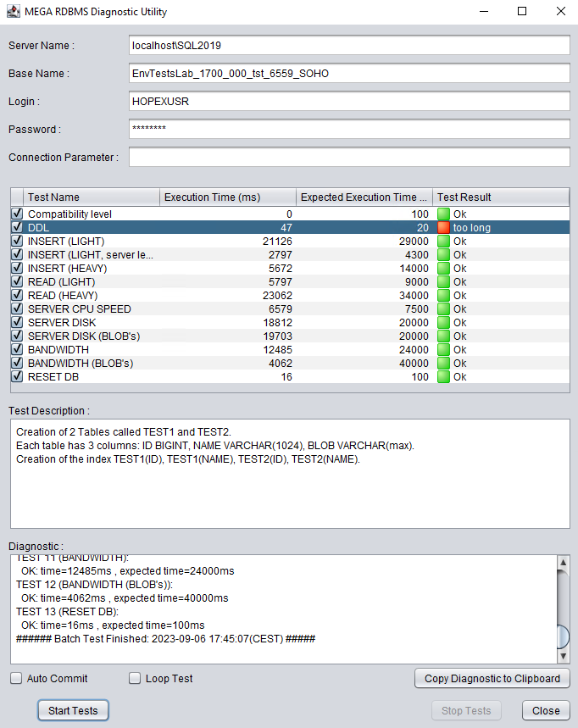Click green indicator for INSERT (LIGHT, server le...)
The width and height of the screenshot is (578, 728).
(x=443, y=254)
